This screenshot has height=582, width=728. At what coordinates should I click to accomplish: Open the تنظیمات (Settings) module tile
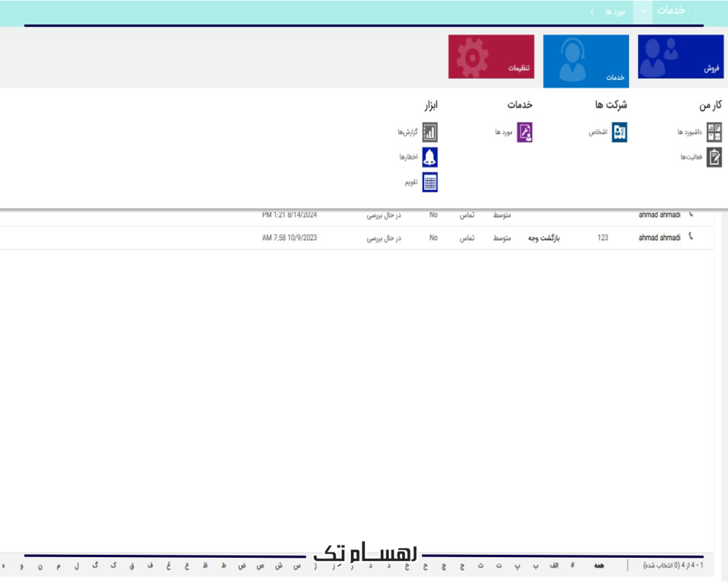pos(491,56)
